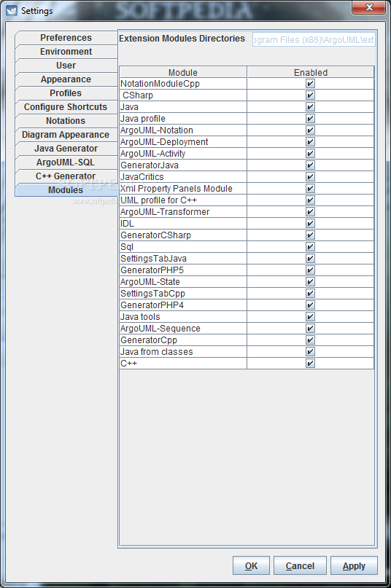Uncheck the ArgoUML-State checkbox

(x=310, y=282)
